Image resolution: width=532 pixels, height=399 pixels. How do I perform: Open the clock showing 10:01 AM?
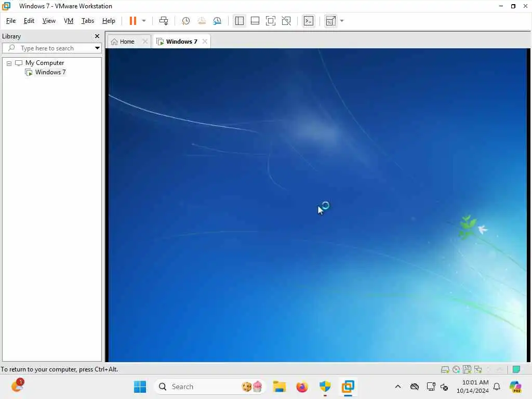(x=473, y=387)
